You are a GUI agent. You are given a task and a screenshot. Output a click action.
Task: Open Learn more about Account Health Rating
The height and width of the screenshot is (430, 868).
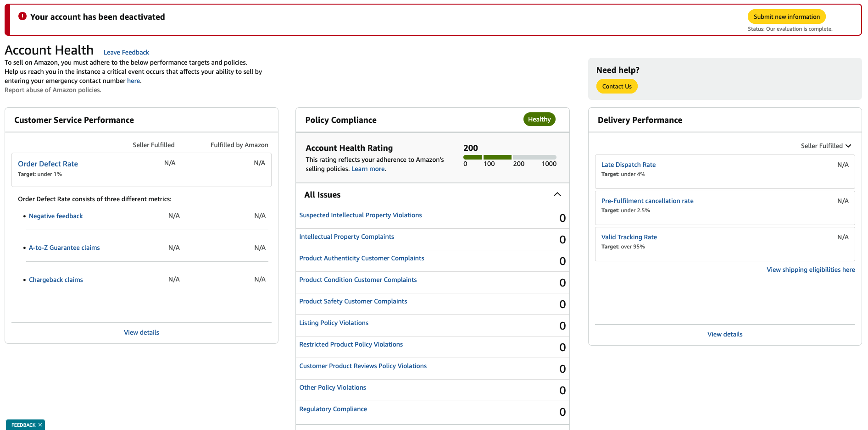point(368,169)
